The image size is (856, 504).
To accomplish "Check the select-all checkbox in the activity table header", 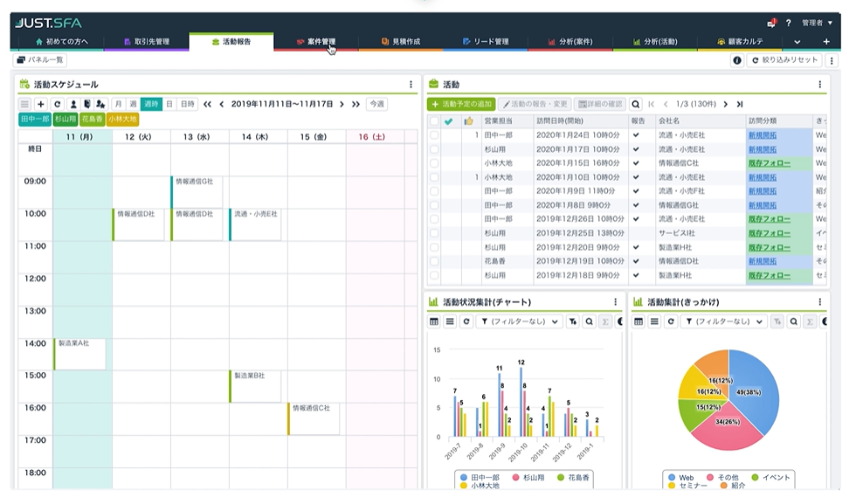I will click(434, 121).
